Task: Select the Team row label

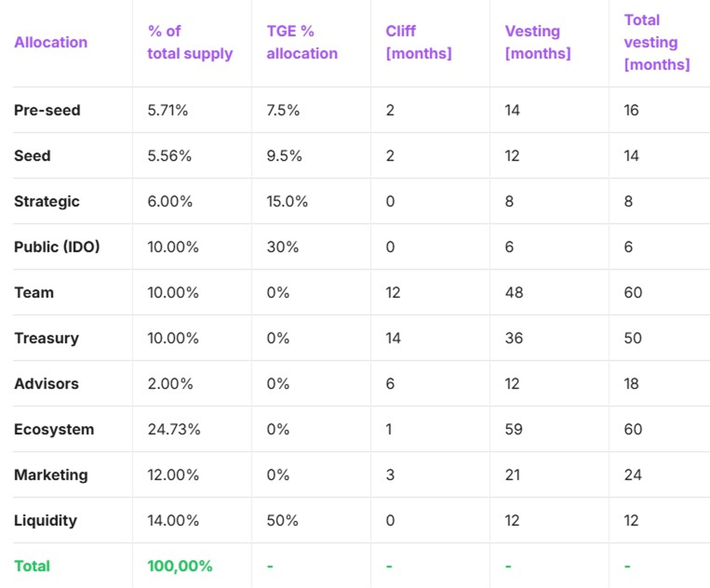Action: tap(34, 292)
